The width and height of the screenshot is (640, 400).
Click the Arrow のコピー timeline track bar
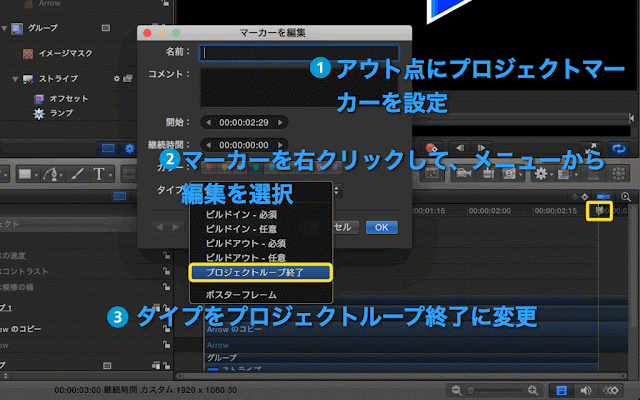416,329
